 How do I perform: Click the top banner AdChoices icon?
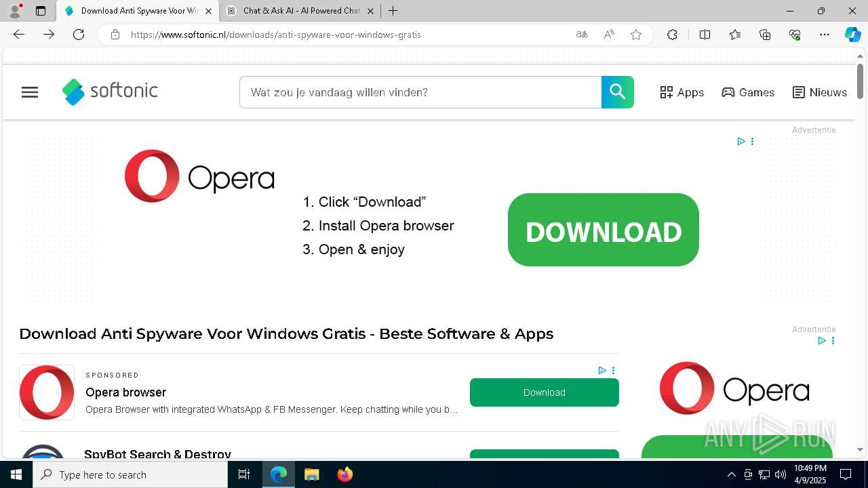[741, 141]
